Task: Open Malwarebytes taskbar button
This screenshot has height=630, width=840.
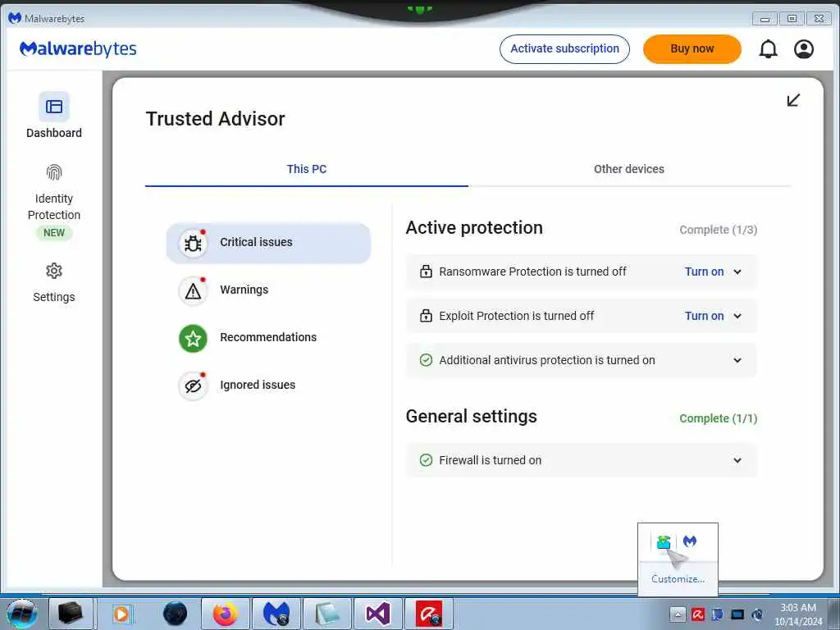Action: point(276,614)
